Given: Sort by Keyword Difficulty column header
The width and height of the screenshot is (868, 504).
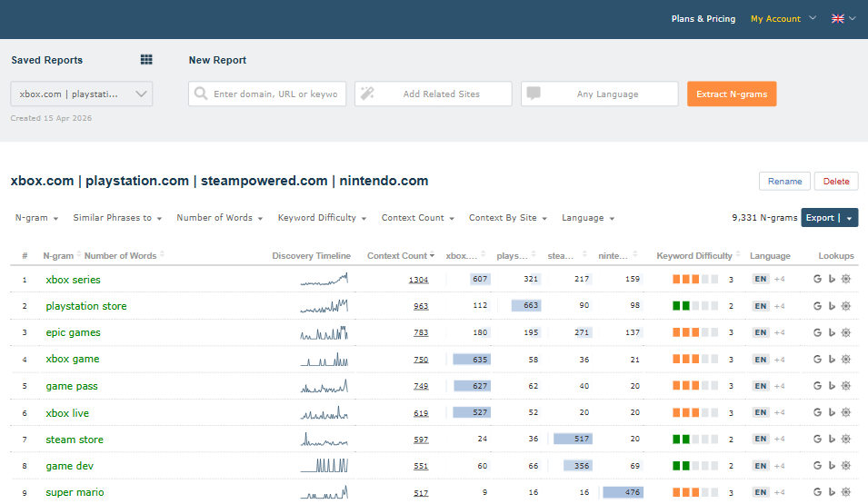Looking at the screenshot, I should pyautogui.click(x=698, y=255).
